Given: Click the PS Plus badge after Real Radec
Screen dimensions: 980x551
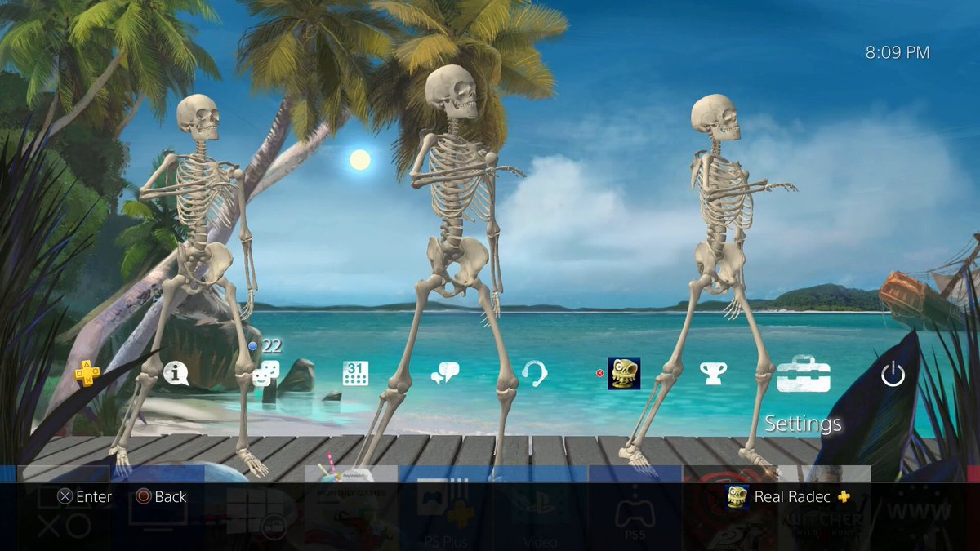Looking at the screenshot, I should pos(844,496).
